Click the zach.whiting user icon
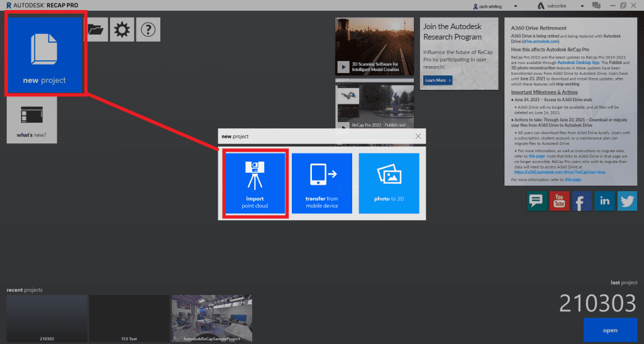 475,6
